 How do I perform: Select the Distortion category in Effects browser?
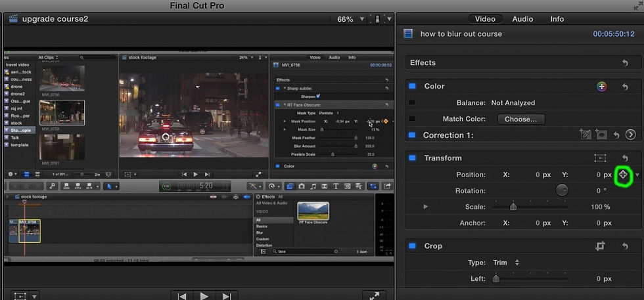pos(264,245)
